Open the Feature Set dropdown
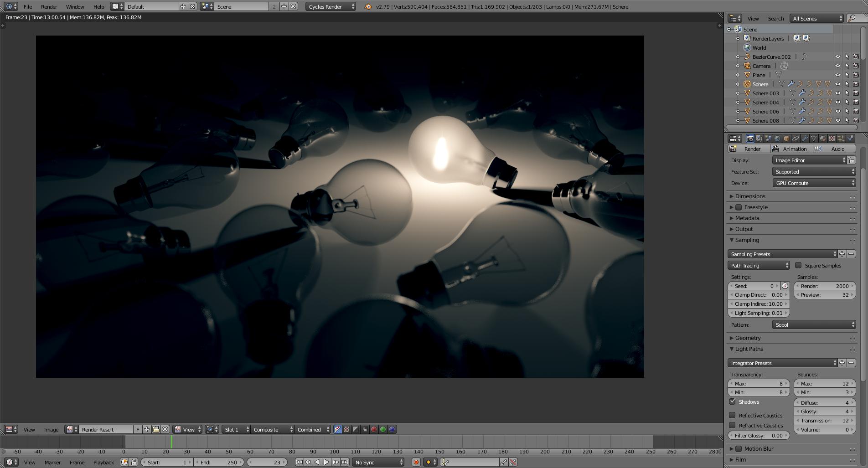The height and width of the screenshot is (468, 868). (814, 172)
